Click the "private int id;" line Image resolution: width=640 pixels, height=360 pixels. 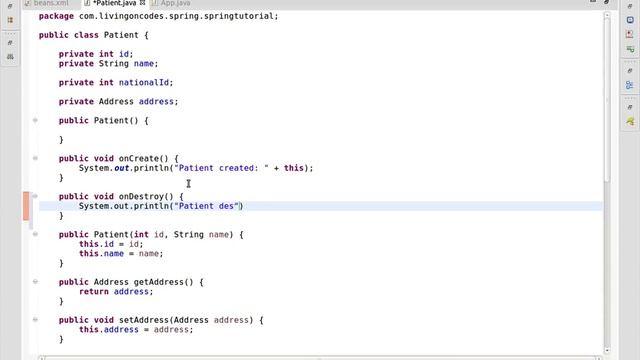[x=96, y=54]
